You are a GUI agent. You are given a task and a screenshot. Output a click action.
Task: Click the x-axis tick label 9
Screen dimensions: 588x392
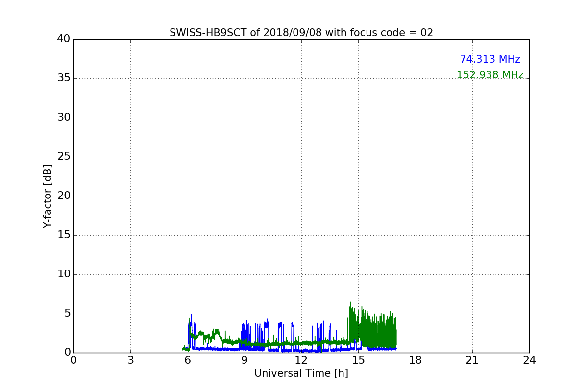click(x=245, y=360)
